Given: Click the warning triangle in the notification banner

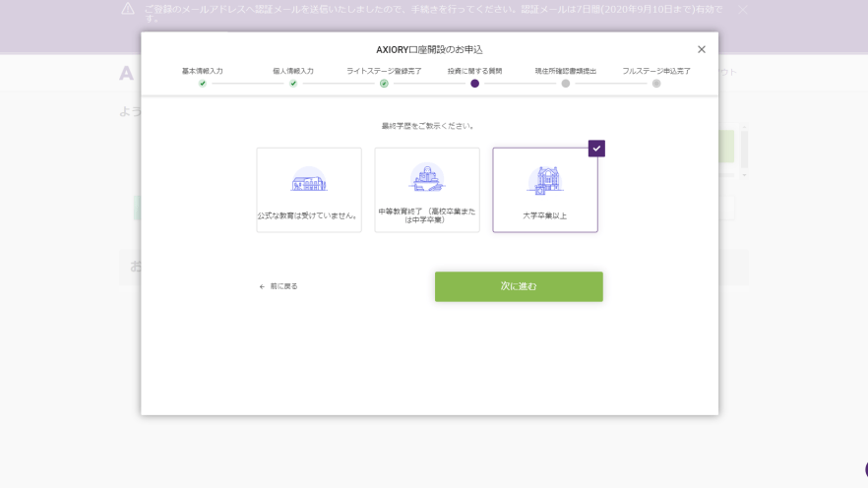Looking at the screenshot, I should point(128,9).
